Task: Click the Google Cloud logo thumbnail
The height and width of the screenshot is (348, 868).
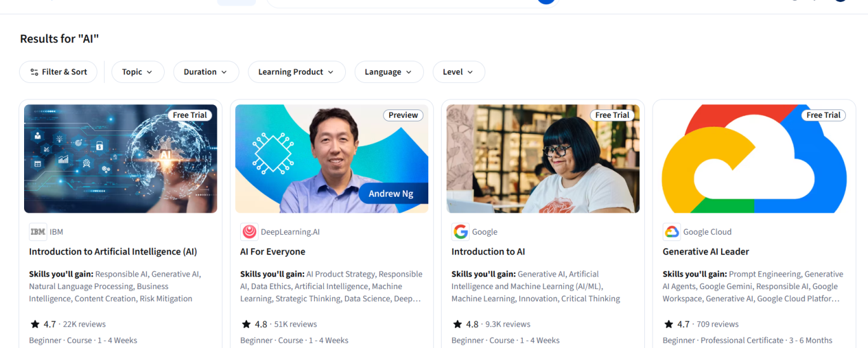Action: click(754, 159)
